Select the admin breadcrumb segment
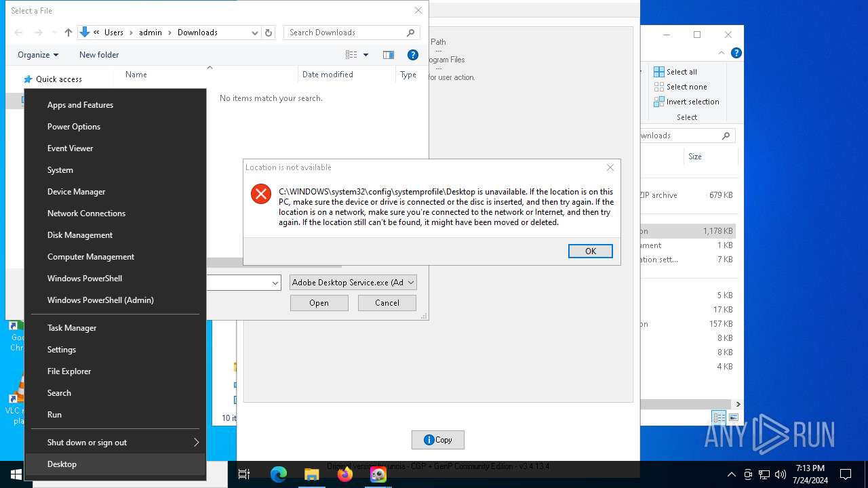This screenshot has width=868, height=488. (x=151, y=33)
